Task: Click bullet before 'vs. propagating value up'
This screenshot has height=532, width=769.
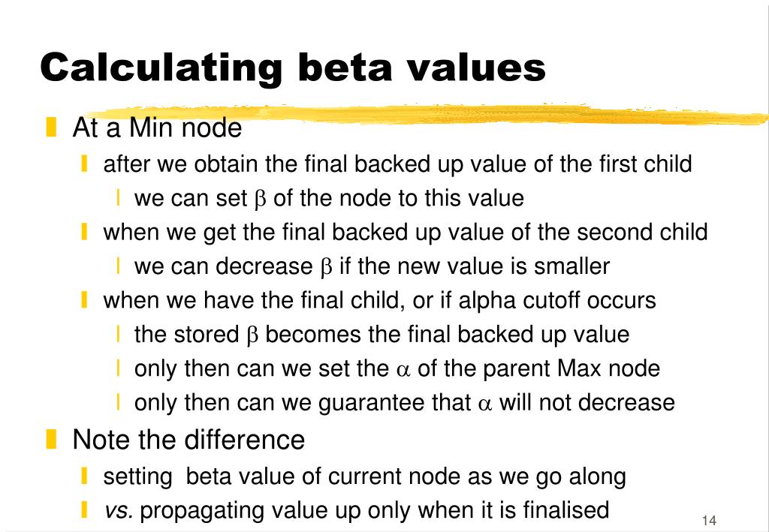Action: coord(84,509)
